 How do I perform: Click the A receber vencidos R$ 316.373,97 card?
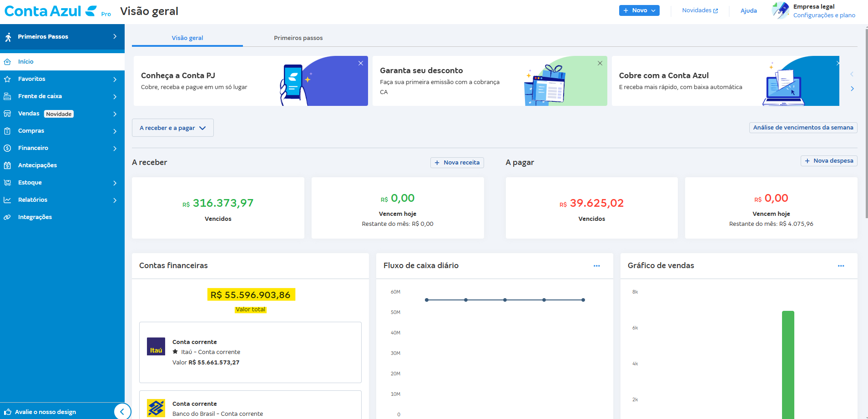[x=218, y=208]
